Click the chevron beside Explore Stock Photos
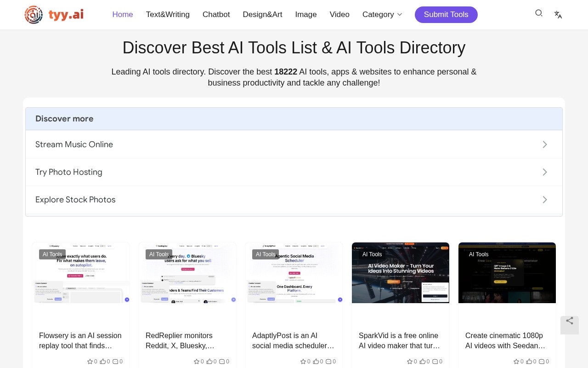588x368 pixels. [x=545, y=200]
